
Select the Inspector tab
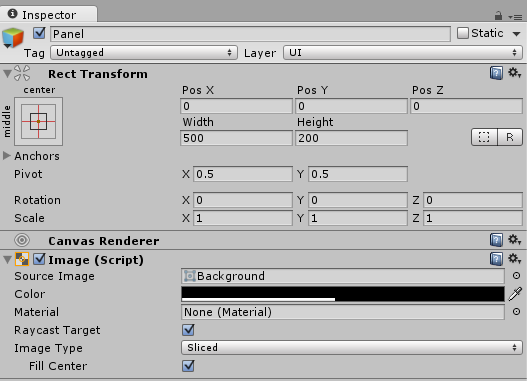49,14
